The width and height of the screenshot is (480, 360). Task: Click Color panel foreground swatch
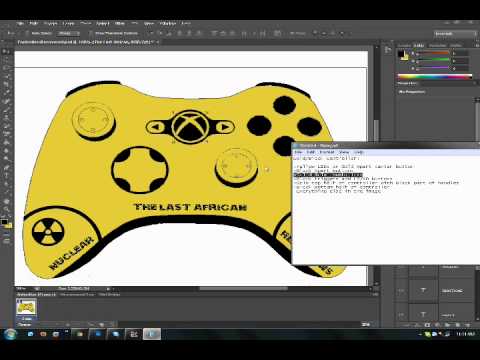[x=401, y=53]
